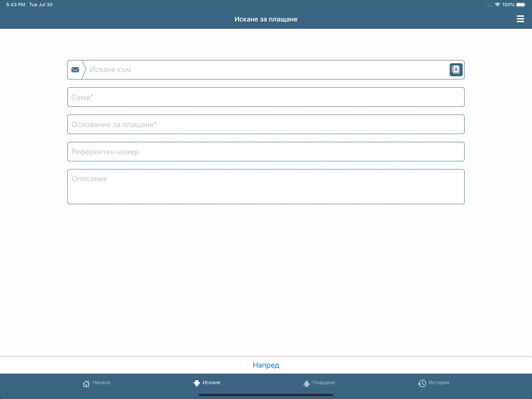Tap the Искане down-arrow icon
The height and width of the screenshot is (399, 532).
click(x=197, y=383)
